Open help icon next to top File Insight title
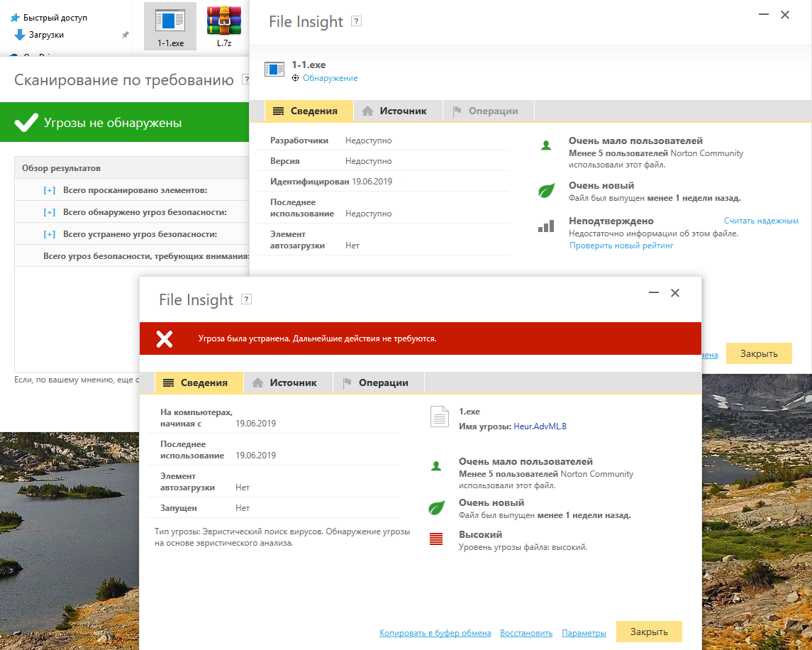This screenshot has width=812, height=650. [x=356, y=21]
